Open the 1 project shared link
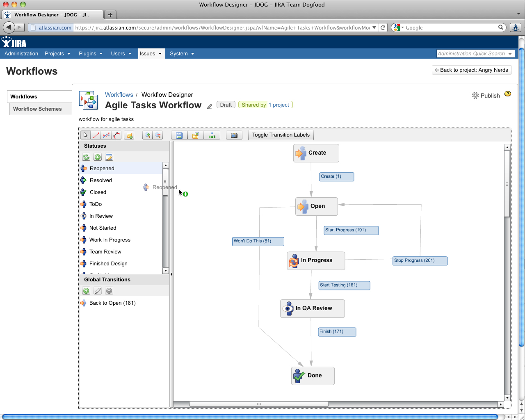This screenshot has width=525, height=420. pyautogui.click(x=279, y=105)
